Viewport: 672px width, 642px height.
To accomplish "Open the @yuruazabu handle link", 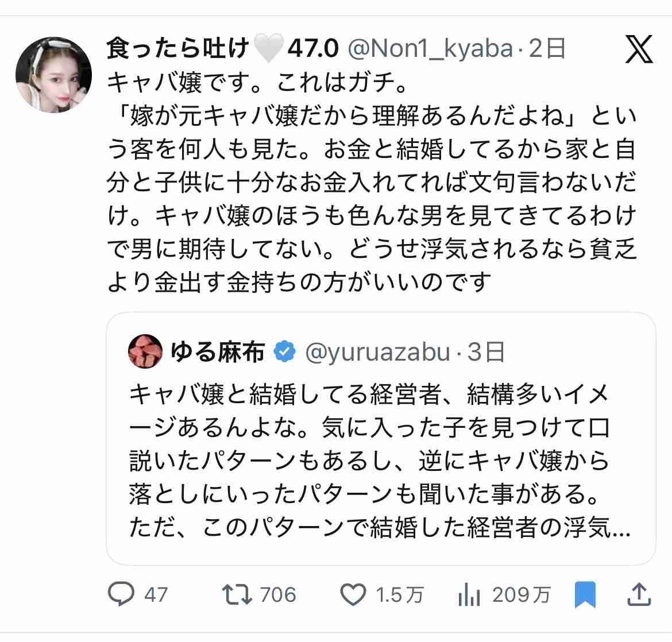I will pyautogui.click(x=377, y=351).
